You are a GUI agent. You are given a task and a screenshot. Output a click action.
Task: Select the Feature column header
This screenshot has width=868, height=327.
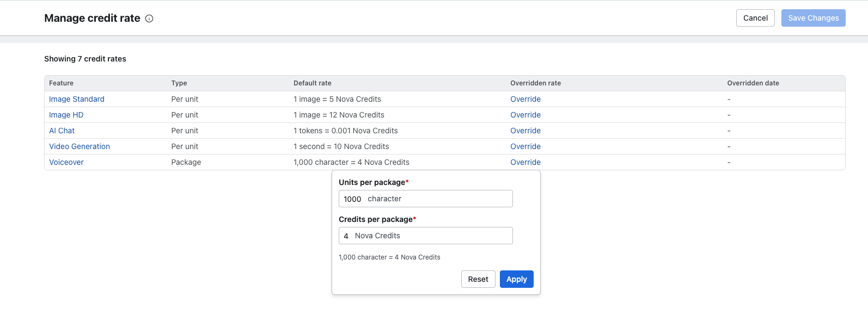click(x=61, y=83)
